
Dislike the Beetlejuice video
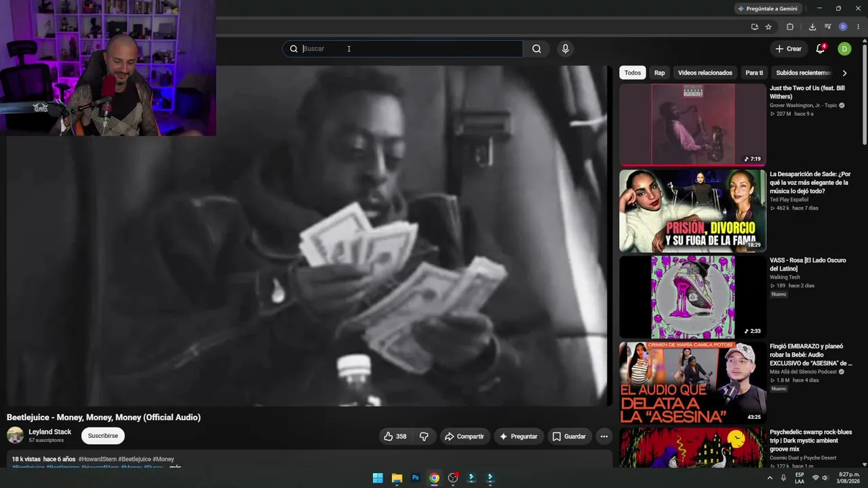point(424,436)
